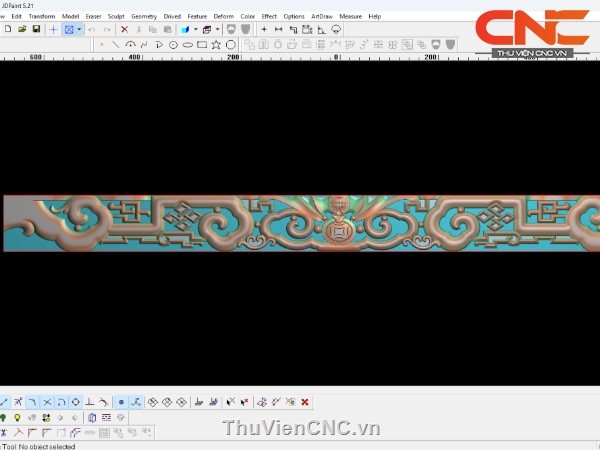Click the carved relief model in canvas
This screenshot has height=450, width=600.
click(300, 222)
